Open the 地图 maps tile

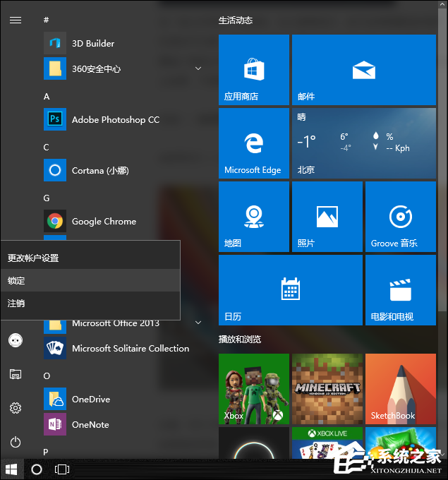[253, 216]
